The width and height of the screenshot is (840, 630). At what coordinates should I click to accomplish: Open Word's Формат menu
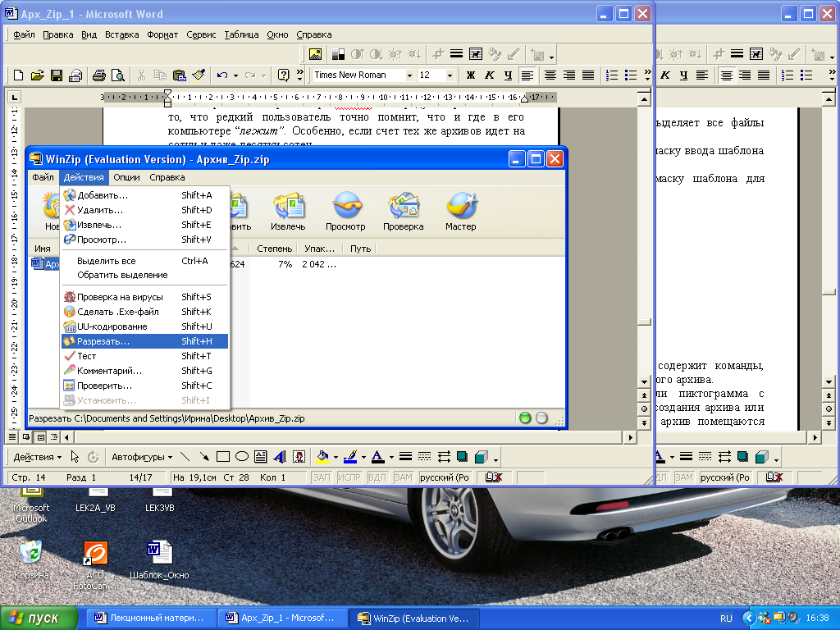162,34
